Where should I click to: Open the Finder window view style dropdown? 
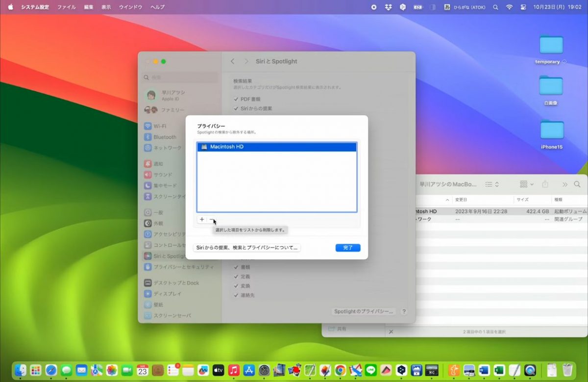pos(492,184)
